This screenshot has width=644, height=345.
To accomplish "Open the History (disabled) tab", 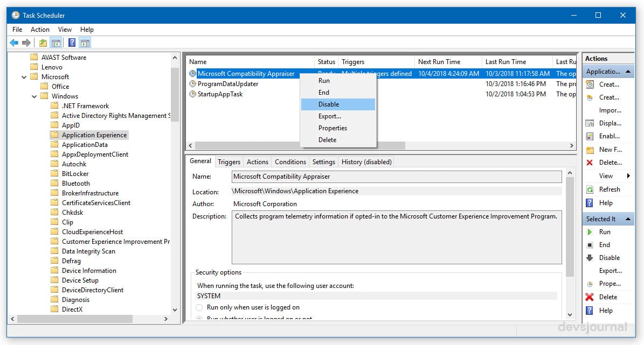I will 366,162.
